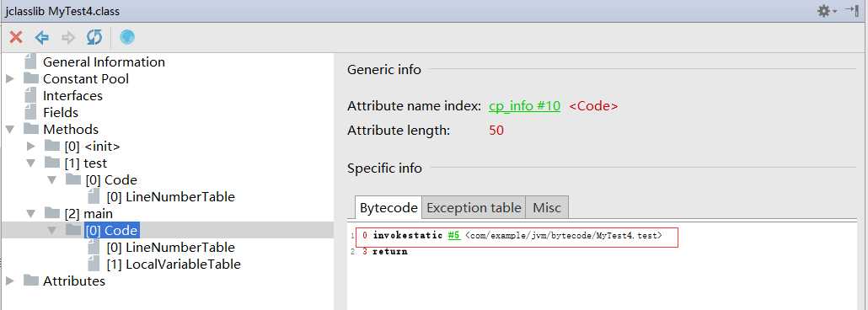Select the Constant Pool folder
The width and height of the screenshot is (868, 310).
click(86, 78)
